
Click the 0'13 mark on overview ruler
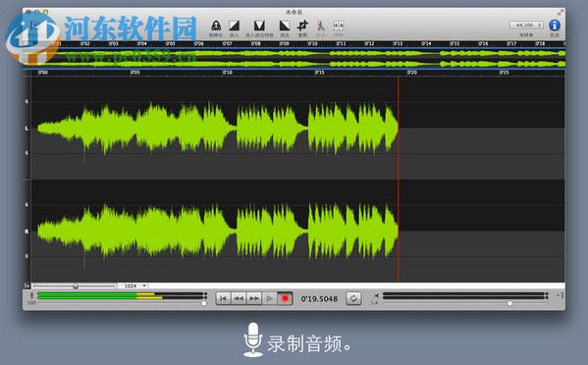(398, 44)
